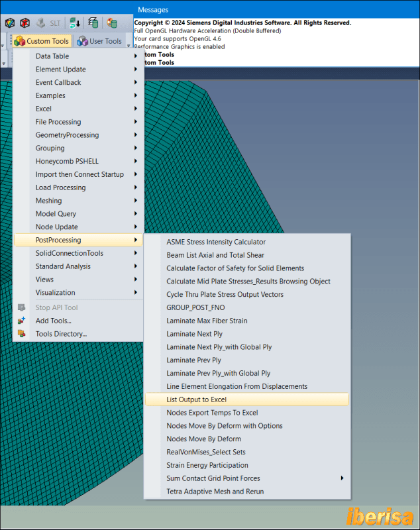Choose the GROUP_POST_FNO tool
The height and width of the screenshot is (530, 420).
tap(247, 307)
